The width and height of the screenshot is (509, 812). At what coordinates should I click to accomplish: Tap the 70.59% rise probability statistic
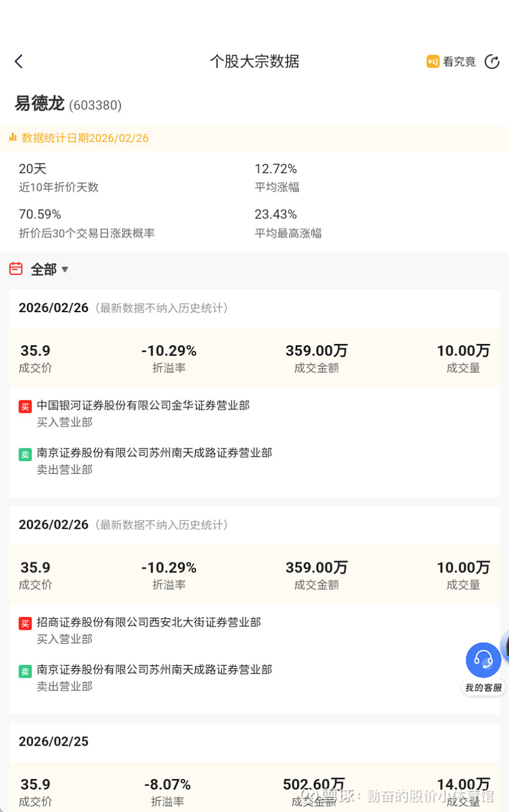[40, 215]
